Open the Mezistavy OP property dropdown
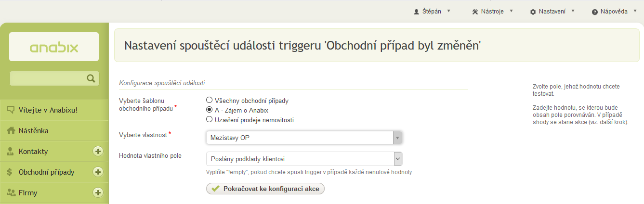644x204 pixels. click(304, 138)
